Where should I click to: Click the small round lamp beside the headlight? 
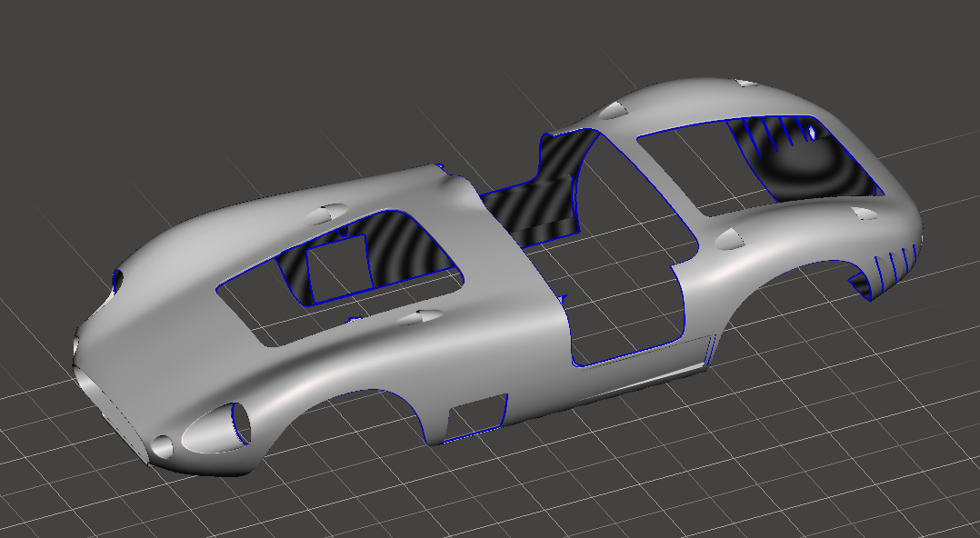click(162, 446)
